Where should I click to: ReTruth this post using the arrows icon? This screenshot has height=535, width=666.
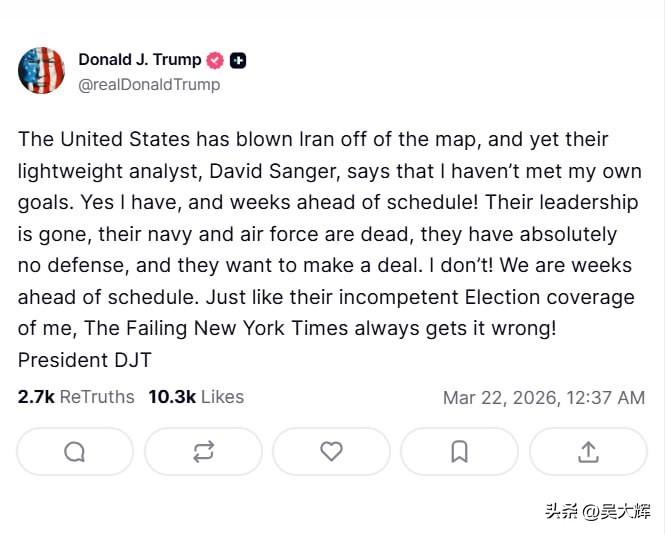[203, 451]
